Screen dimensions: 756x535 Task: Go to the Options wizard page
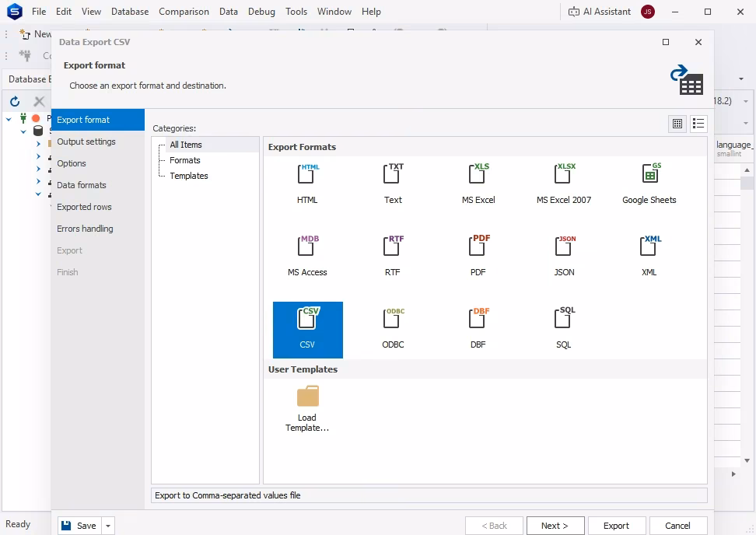pos(98,163)
